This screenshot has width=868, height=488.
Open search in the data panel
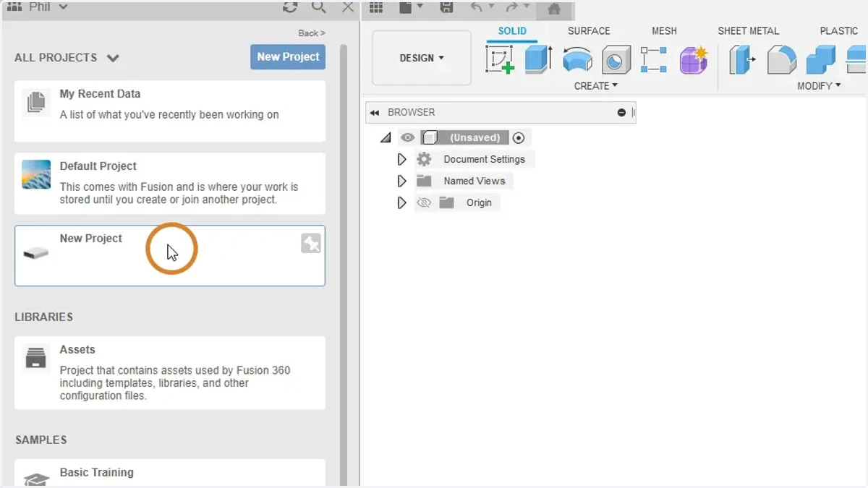point(319,7)
